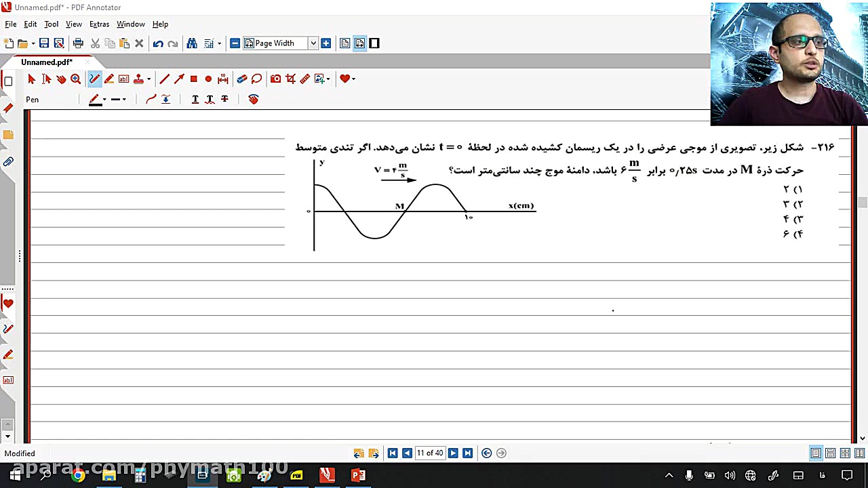Screen dimensions: 868x488
Task: Open the taskbar volume control
Action: click(730, 475)
